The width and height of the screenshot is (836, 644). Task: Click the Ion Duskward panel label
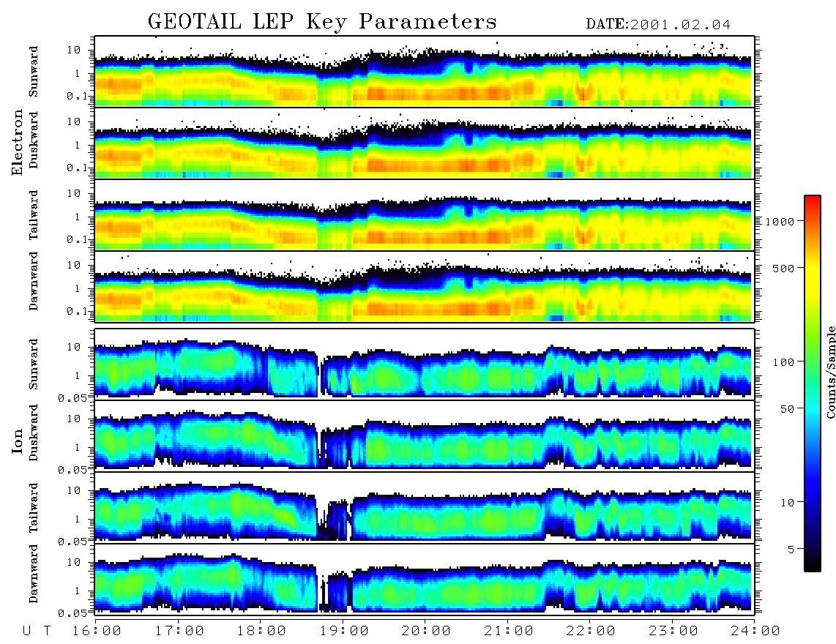pos(34,433)
